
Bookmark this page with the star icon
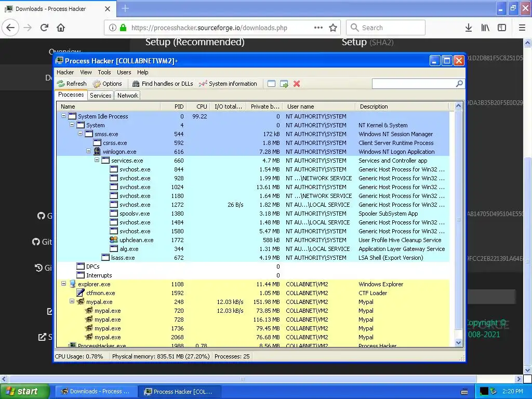click(333, 28)
